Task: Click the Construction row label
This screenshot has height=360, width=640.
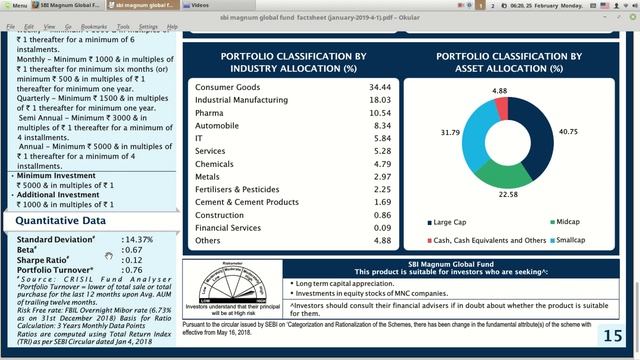Action: click(219, 215)
